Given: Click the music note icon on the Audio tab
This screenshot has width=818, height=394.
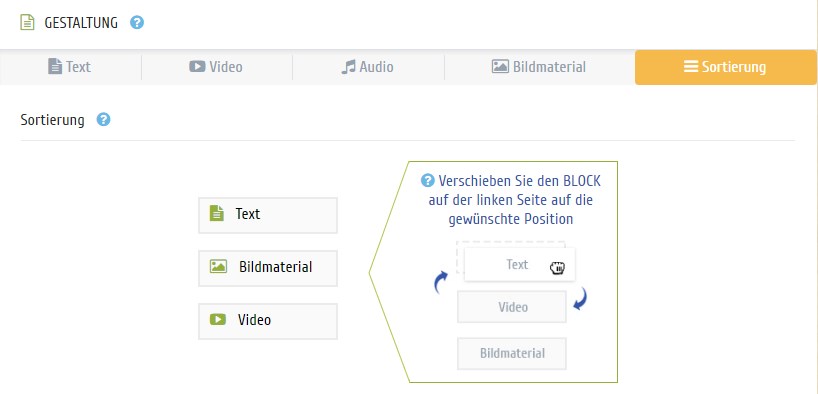Looking at the screenshot, I should (348, 67).
